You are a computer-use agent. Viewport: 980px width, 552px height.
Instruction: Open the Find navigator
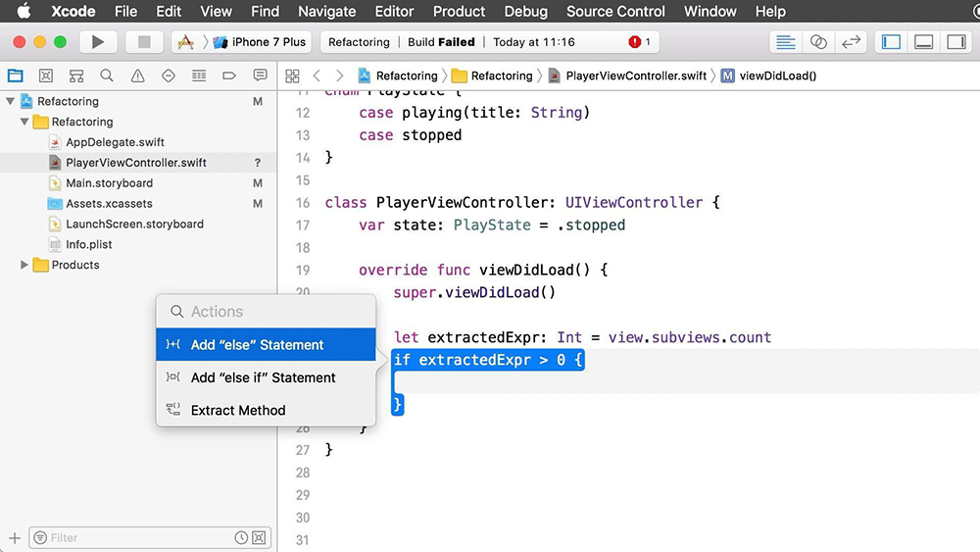tap(107, 75)
